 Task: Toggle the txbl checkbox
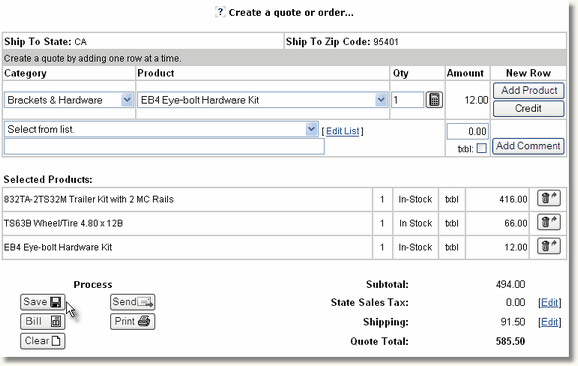click(481, 148)
